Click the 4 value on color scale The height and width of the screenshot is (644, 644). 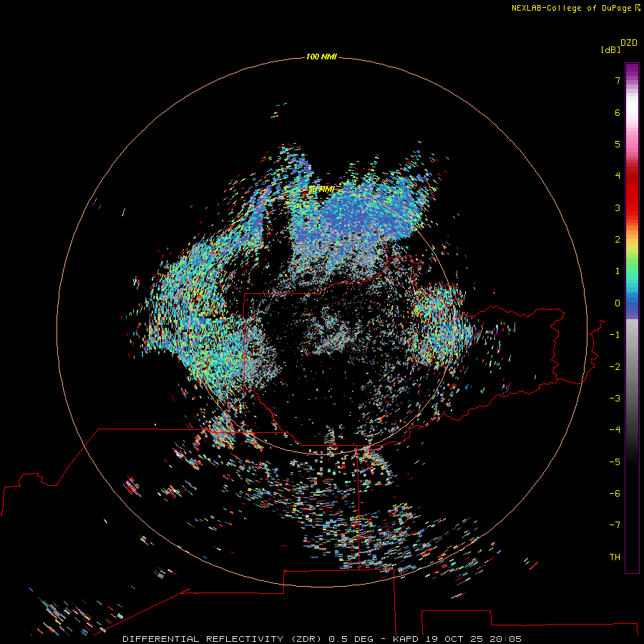coord(618,176)
